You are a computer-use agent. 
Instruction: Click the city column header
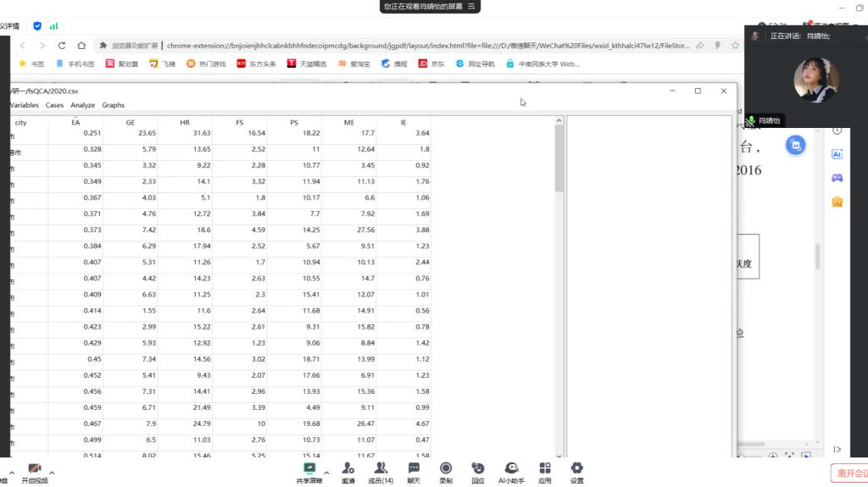(21, 122)
